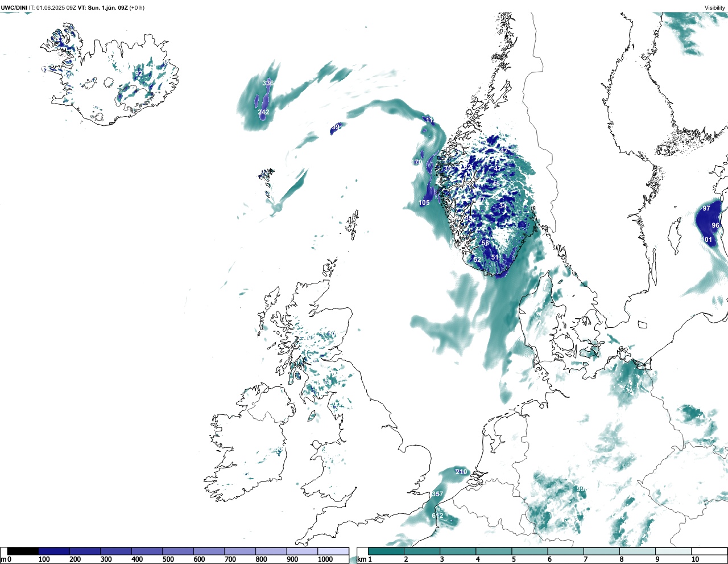Viewport: 728px width, 564px height.
Task: Click the '357' value in the Dover Strait
Action: click(437, 494)
